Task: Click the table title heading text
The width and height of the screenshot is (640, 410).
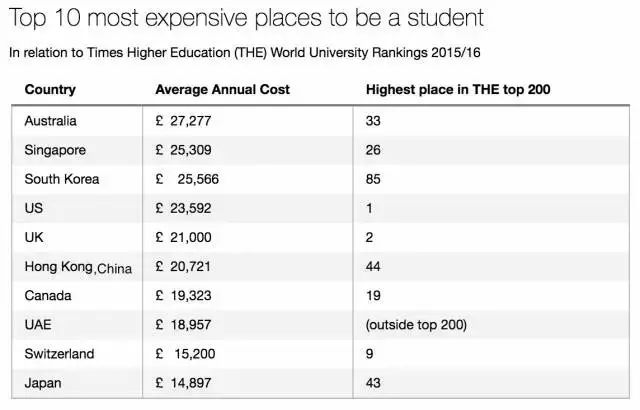Action: pyautogui.click(x=246, y=17)
